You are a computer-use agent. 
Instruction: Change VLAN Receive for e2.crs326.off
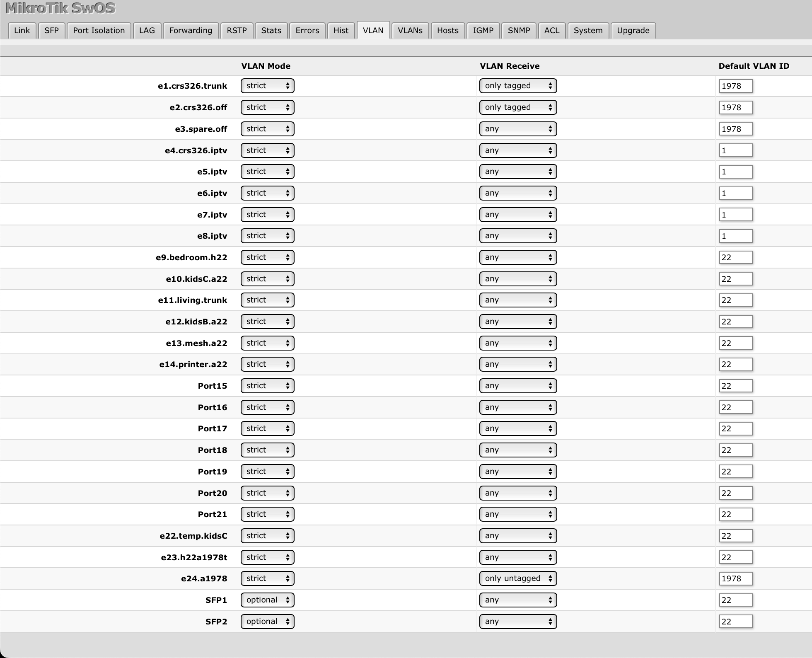click(518, 107)
